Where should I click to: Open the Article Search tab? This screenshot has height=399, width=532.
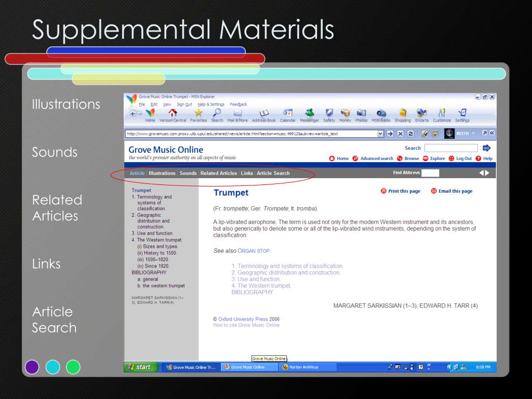pyautogui.click(x=273, y=173)
